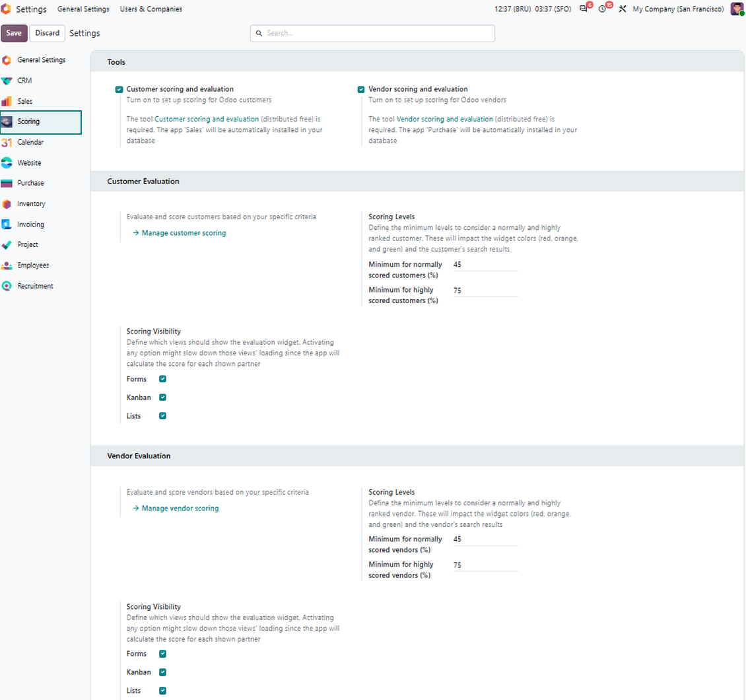Click the Invoicing icon in sidebar

coord(6,225)
